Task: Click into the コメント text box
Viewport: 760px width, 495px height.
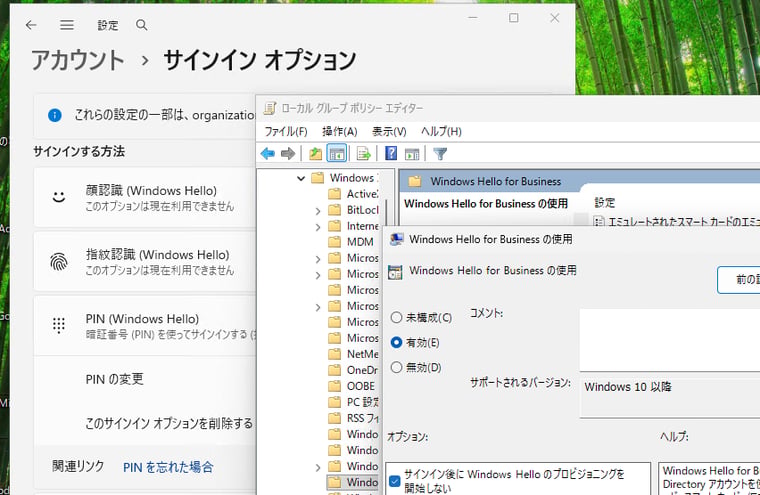Action: (x=669, y=340)
